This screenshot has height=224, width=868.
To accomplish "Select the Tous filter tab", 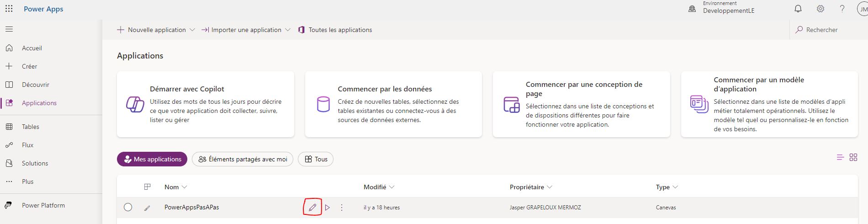I will [316, 159].
